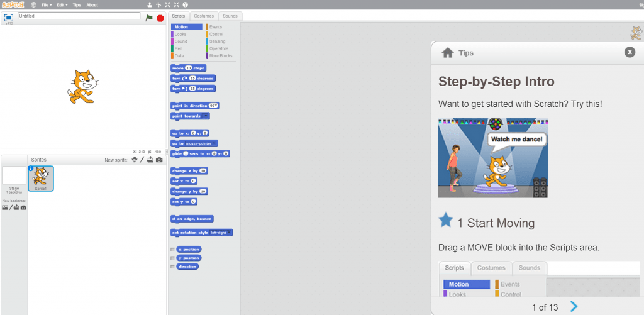This screenshot has height=315, width=644.
Task: Select the Shrink sprite tool
Action: [x=176, y=5]
